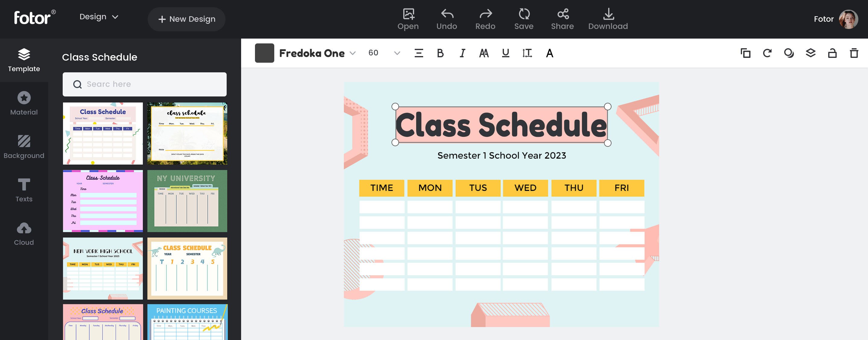Select the Template panel sidebar icon
The height and width of the screenshot is (340, 868).
click(x=24, y=59)
